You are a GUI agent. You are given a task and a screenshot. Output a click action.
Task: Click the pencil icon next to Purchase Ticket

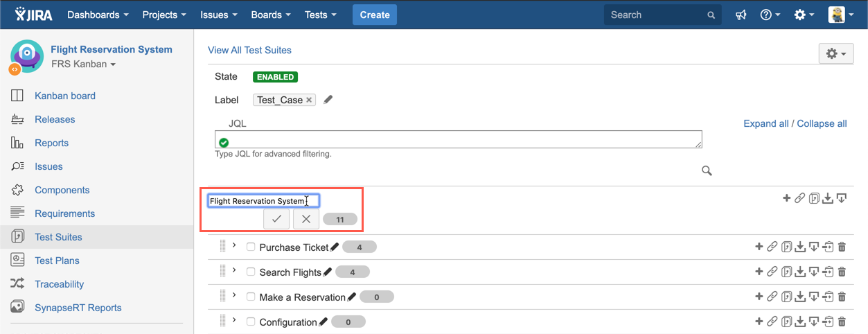pos(335,247)
